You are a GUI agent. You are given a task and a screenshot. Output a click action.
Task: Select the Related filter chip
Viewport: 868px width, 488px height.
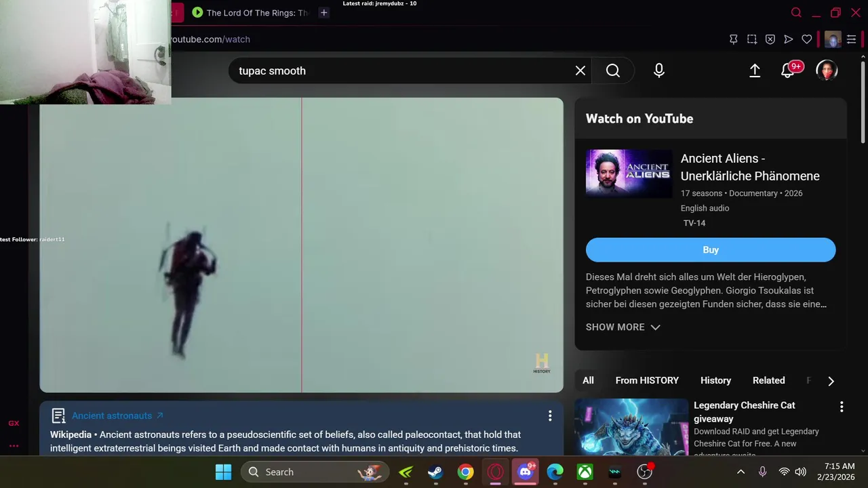click(x=768, y=380)
